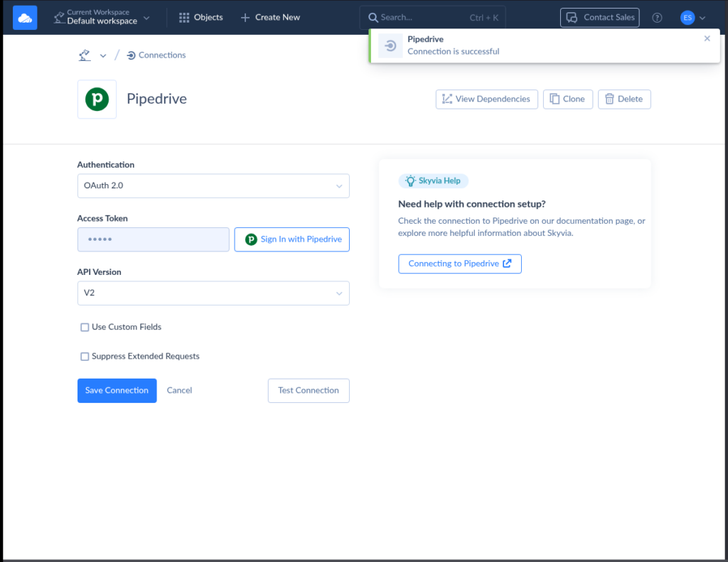Viewport: 728px width, 562px height.
Task: Open the Objects menu
Action: (x=201, y=18)
